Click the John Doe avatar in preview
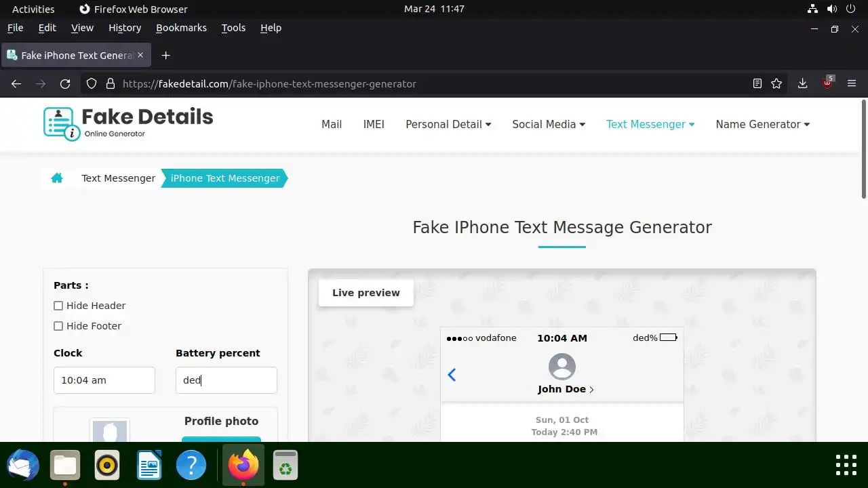The image size is (868, 488). pos(561,367)
